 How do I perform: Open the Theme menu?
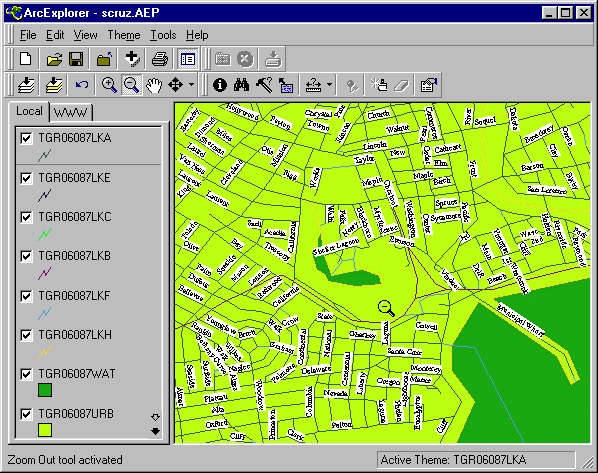[x=124, y=35]
